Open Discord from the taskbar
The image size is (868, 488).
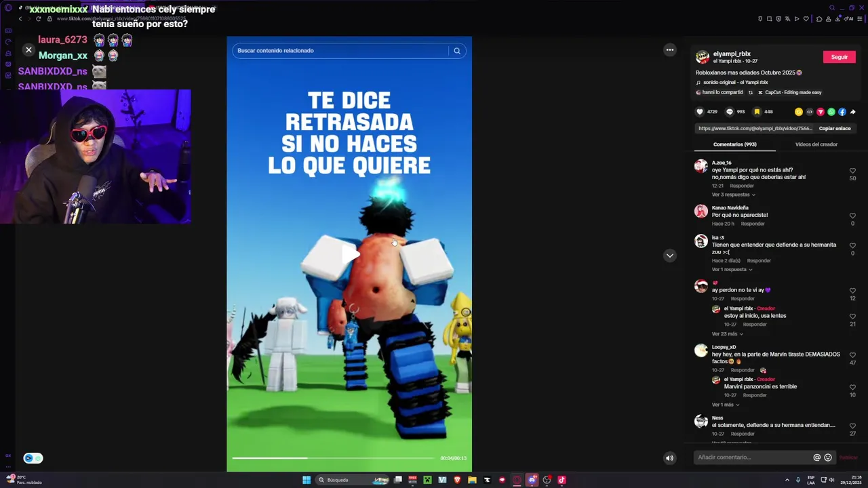click(x=532, y=480)
